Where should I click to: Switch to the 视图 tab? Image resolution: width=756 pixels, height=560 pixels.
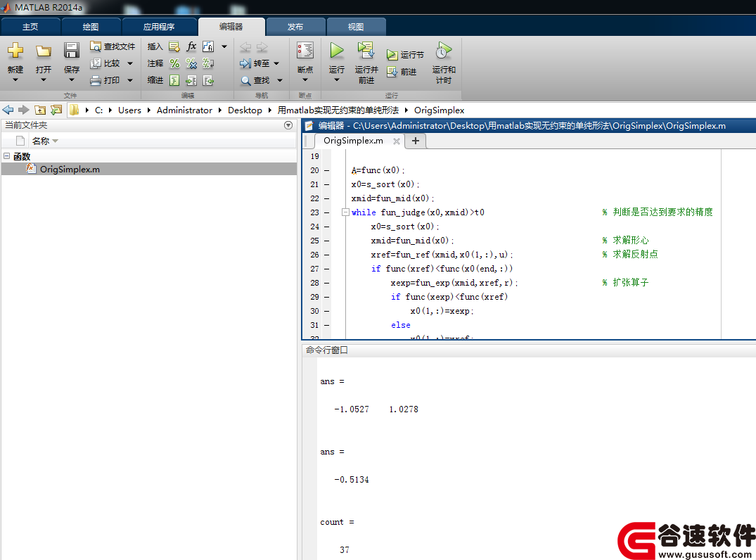pos(356,27)
